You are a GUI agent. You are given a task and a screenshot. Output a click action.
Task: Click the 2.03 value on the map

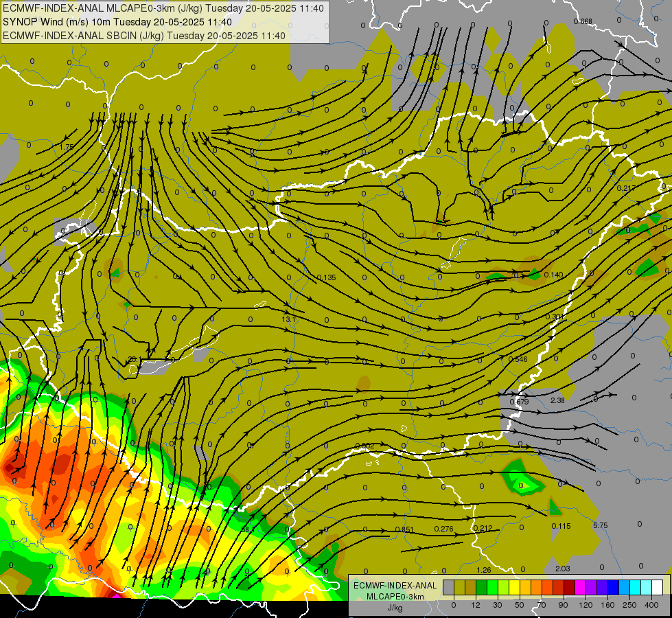[x=563, y=569]
